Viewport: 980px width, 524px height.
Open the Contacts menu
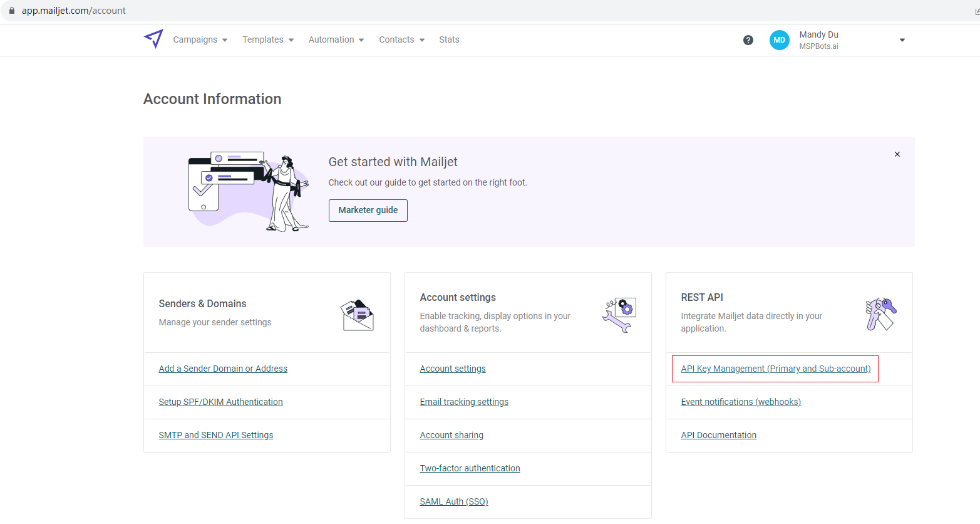pos(401,39)
